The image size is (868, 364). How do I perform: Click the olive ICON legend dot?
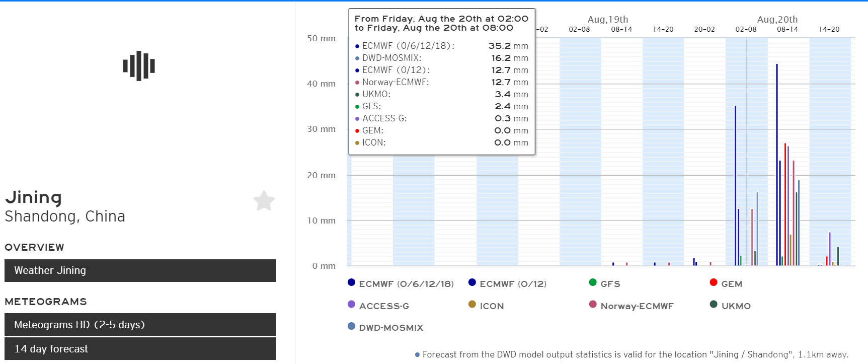tap(472, 304)
